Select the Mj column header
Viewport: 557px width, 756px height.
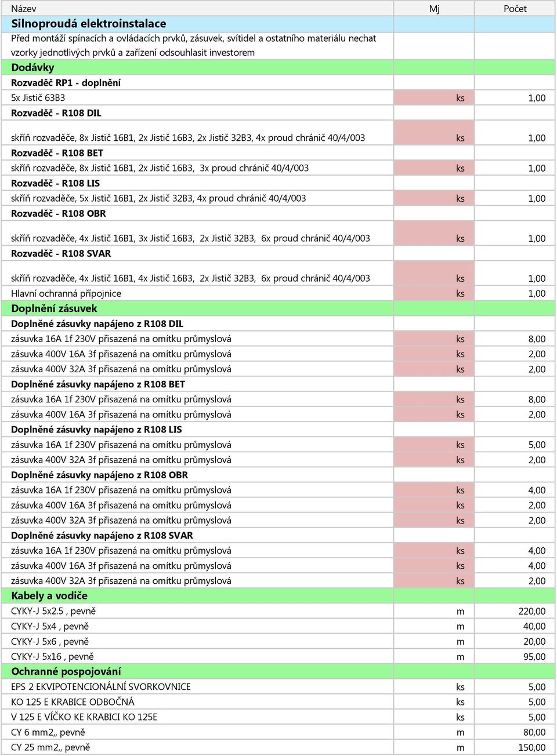point(434,9)
